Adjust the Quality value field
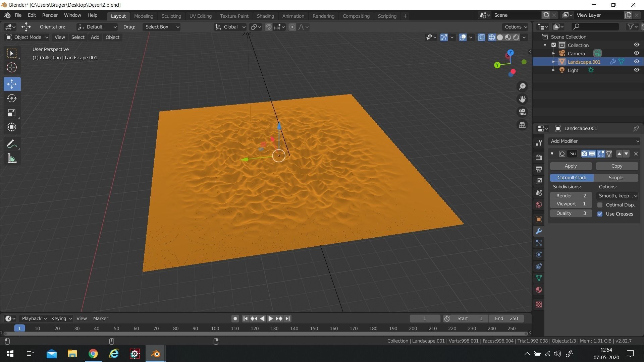The height and width of the screenshot is (362, 644). [x=571, y=213]
